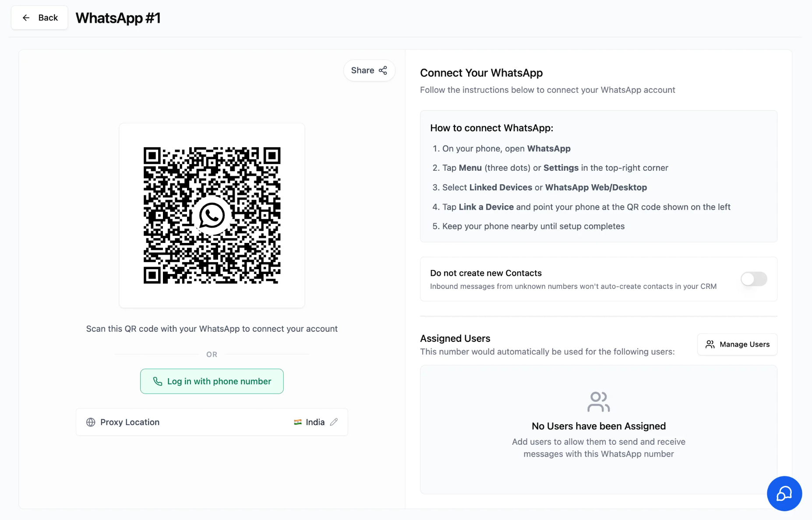Click the globe icon next to Proxy Location
812x520 pixels.
point(91,422)
